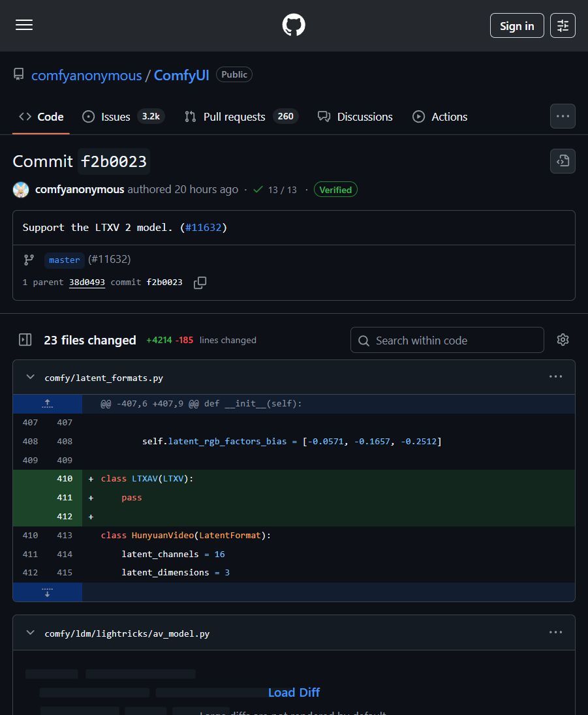Click the '+4214' additions count
This screenshot has height=715, width=588.
tap(159, 340)
